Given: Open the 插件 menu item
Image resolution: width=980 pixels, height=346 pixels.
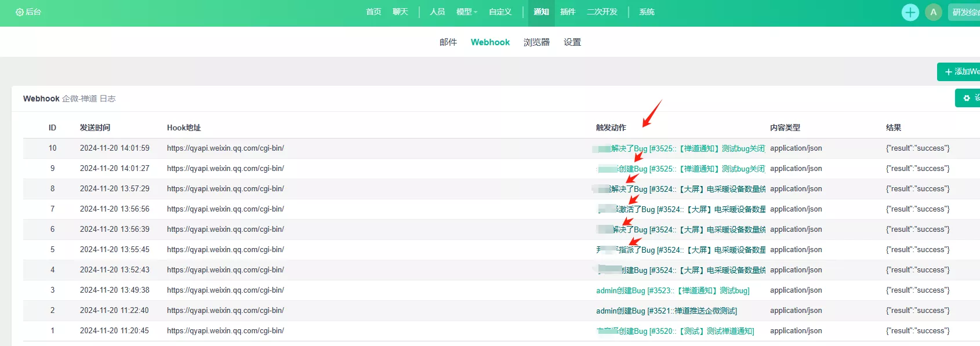Looking at the screenshot, I should (x=568, y=12).
